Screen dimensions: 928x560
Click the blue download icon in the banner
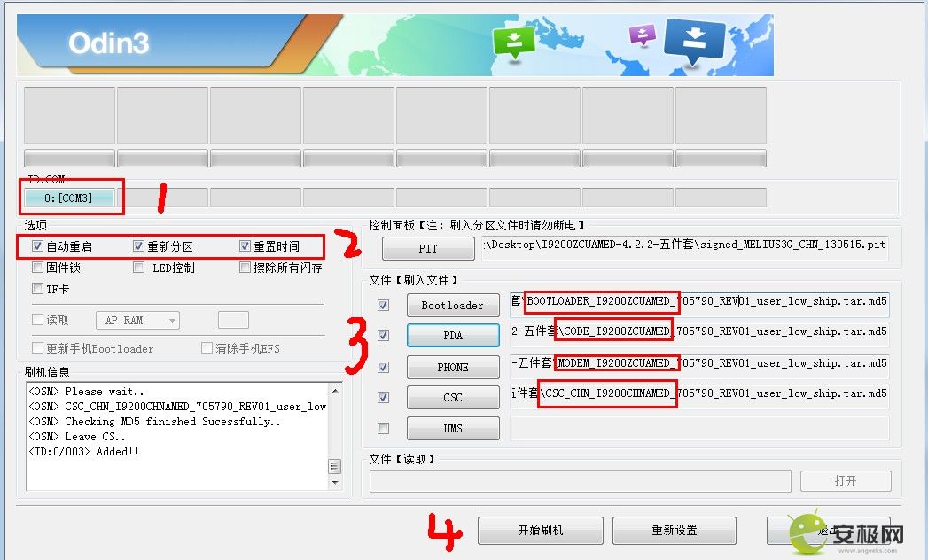[694, 42]
